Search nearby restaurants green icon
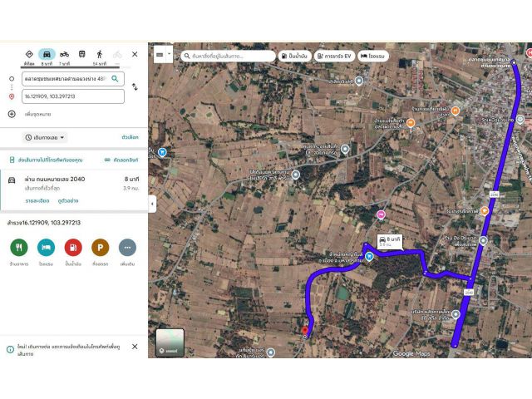 point(19,248)
